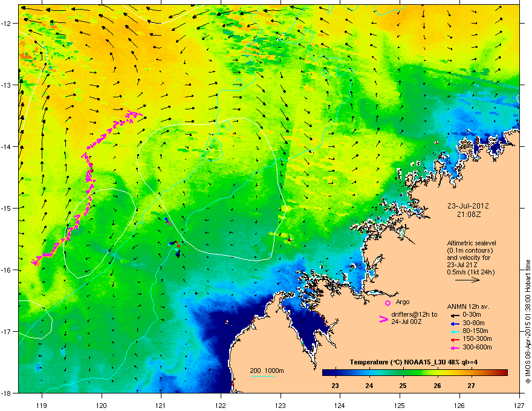Click the ANMN 12h av. heading
Viewport: 532px width, 411px height.
pos(468,306)
